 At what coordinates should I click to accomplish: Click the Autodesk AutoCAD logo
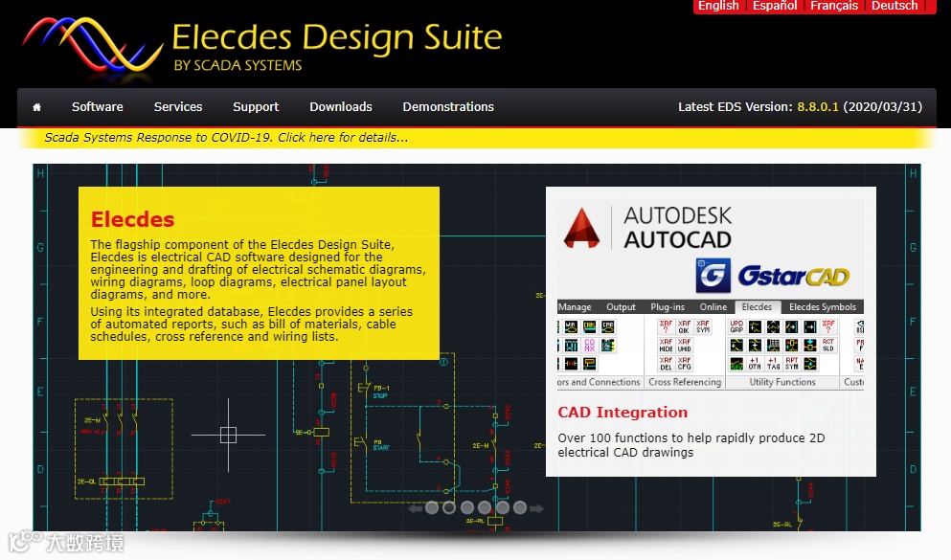(647, 228)
